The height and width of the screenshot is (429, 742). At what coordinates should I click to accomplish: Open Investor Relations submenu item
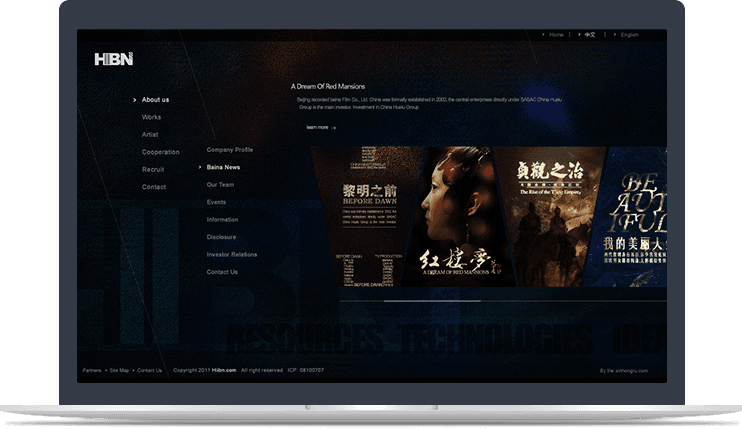click(x=231, y=254)
